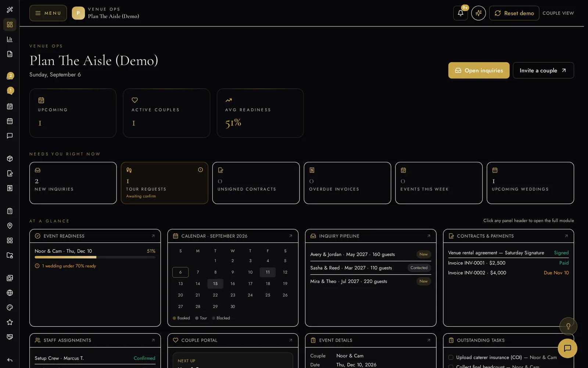588x368 pixels.
Task: Expand Staff Assignments panel arrow
Action: click(x=153, y=340)
